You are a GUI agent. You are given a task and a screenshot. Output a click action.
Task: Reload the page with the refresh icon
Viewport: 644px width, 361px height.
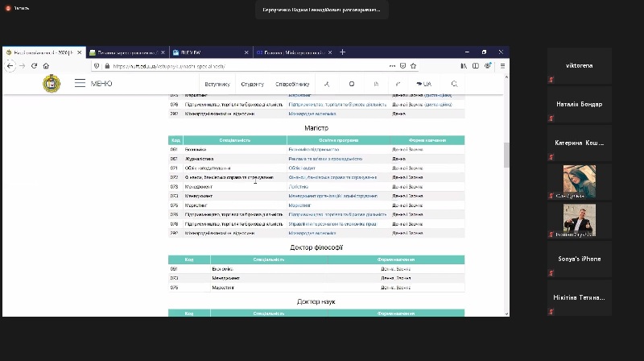[x=34, y=66]
